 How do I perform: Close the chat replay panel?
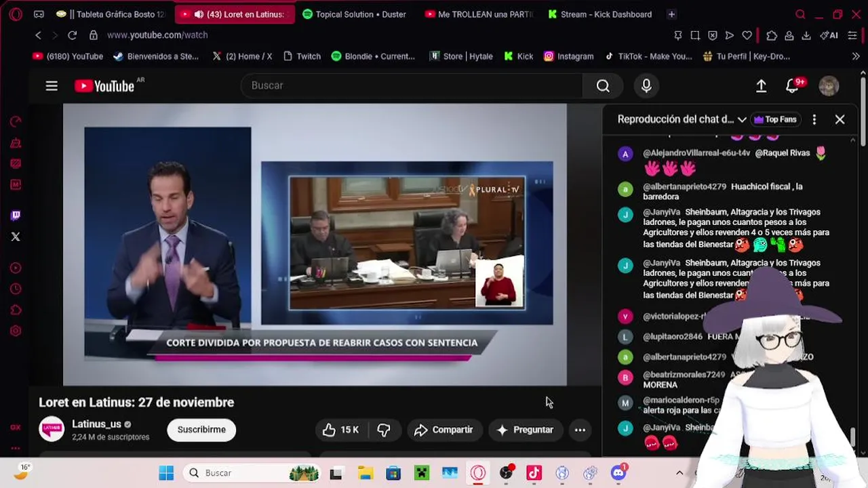click(840, 119)
